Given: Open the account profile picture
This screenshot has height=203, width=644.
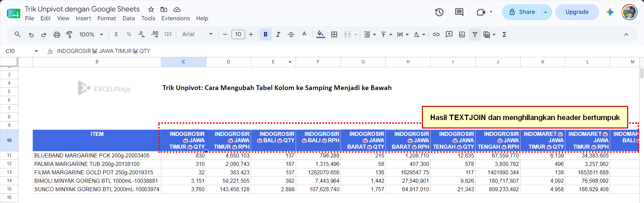Looking at the screenshot, I should [629, 12].
